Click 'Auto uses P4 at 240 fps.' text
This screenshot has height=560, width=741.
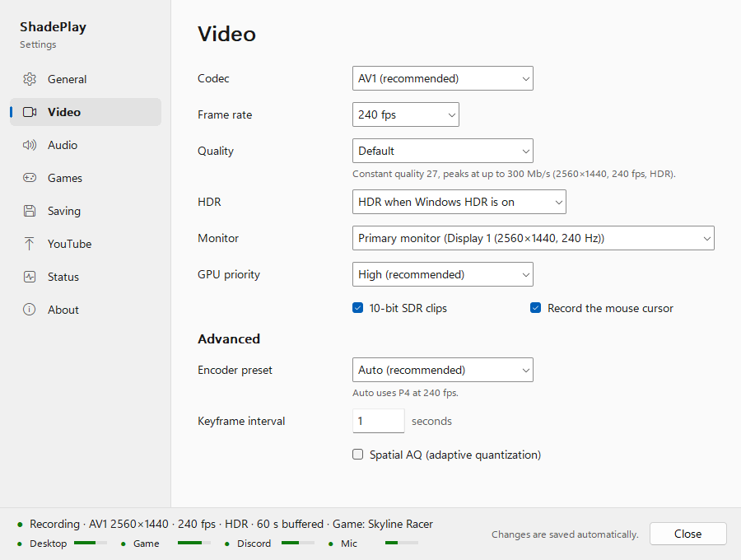click(x=405, y=393)
